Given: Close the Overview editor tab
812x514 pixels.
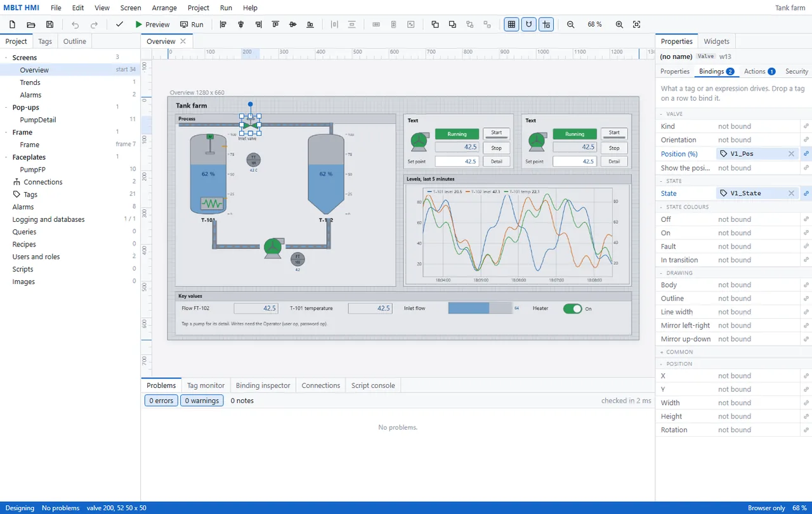Looking at the screenshot, I should (183, 41).
